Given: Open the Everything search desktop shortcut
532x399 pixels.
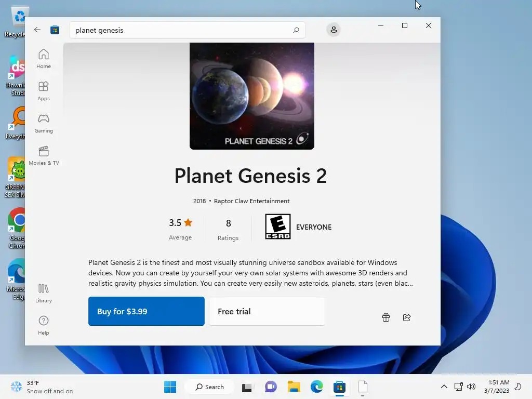Looking at the screenshot, I should 16,123.
